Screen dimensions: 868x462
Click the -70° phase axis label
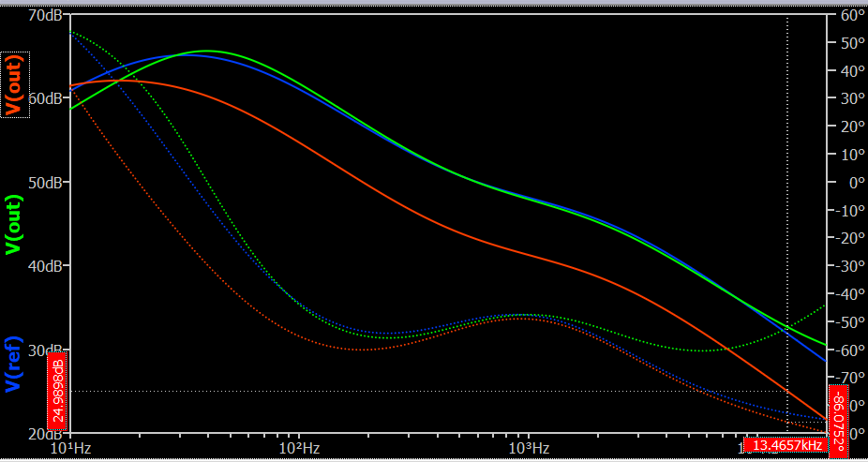[848, 378]
